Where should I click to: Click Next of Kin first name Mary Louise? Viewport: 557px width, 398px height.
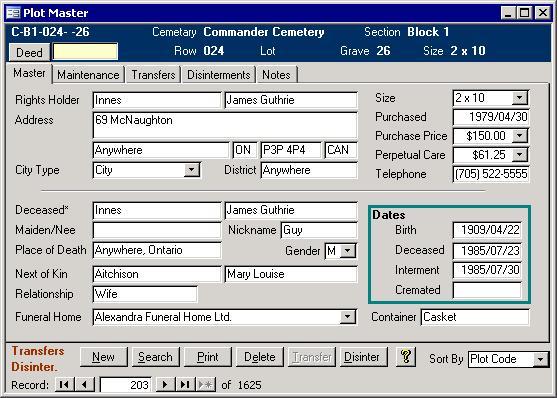[291, 274]
